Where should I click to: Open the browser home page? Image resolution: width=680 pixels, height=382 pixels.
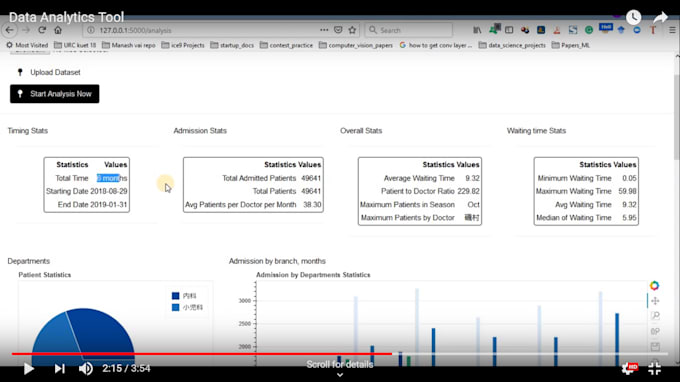[x=58, y=30]
